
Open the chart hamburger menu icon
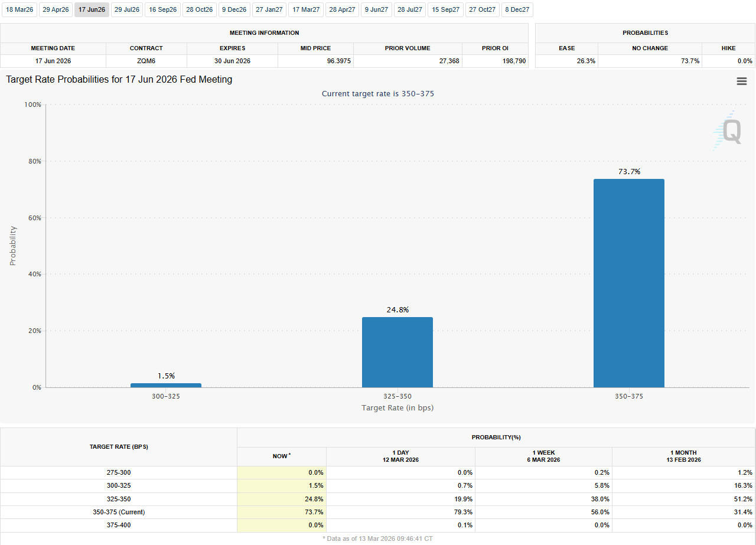(742, 81)
